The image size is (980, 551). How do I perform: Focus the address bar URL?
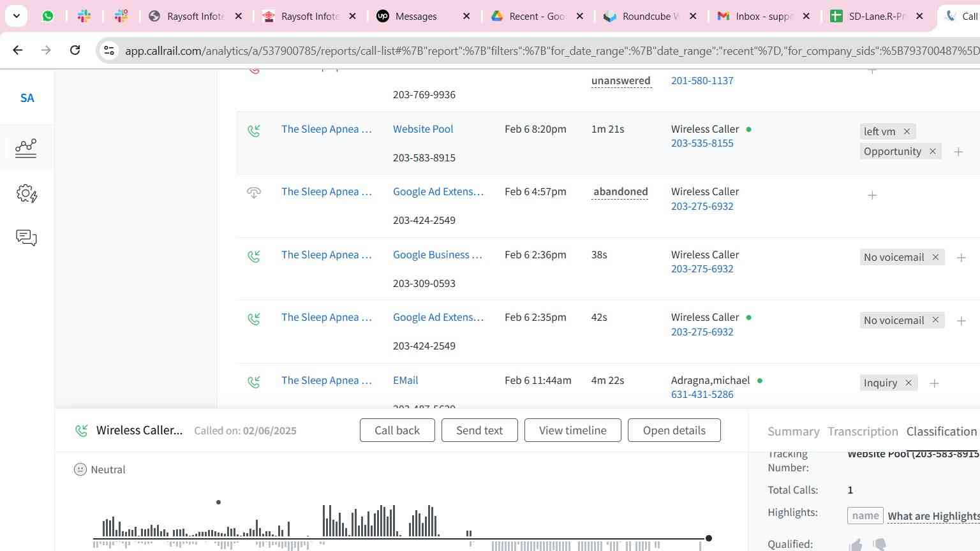[551, 50]
